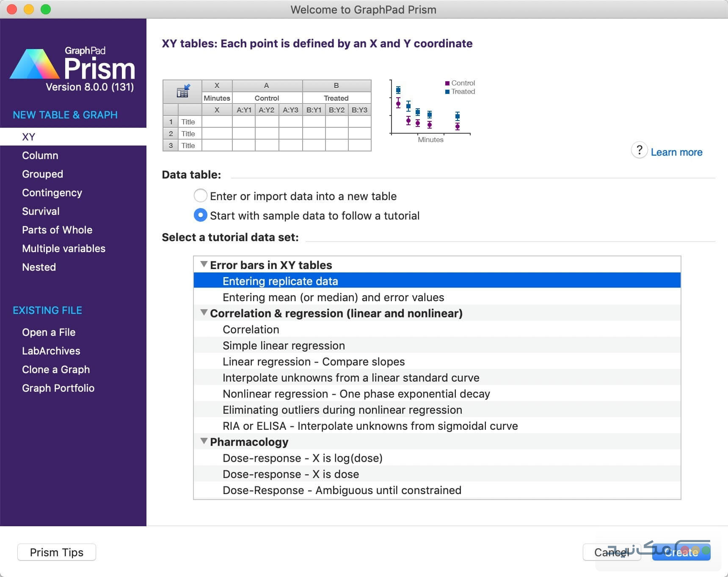Pick 'Dose-response - X is dose' data set
728x577 pixels.
coord(291,474)
